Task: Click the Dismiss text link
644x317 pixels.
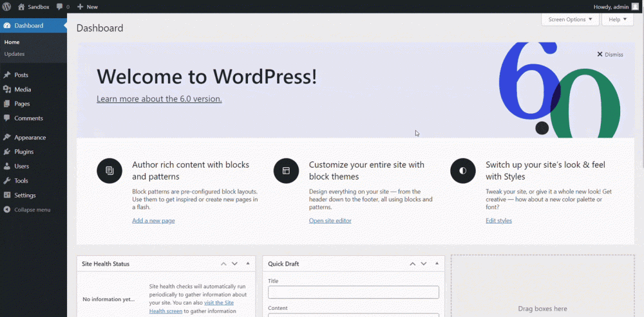Action: click(x=614, y=55)
